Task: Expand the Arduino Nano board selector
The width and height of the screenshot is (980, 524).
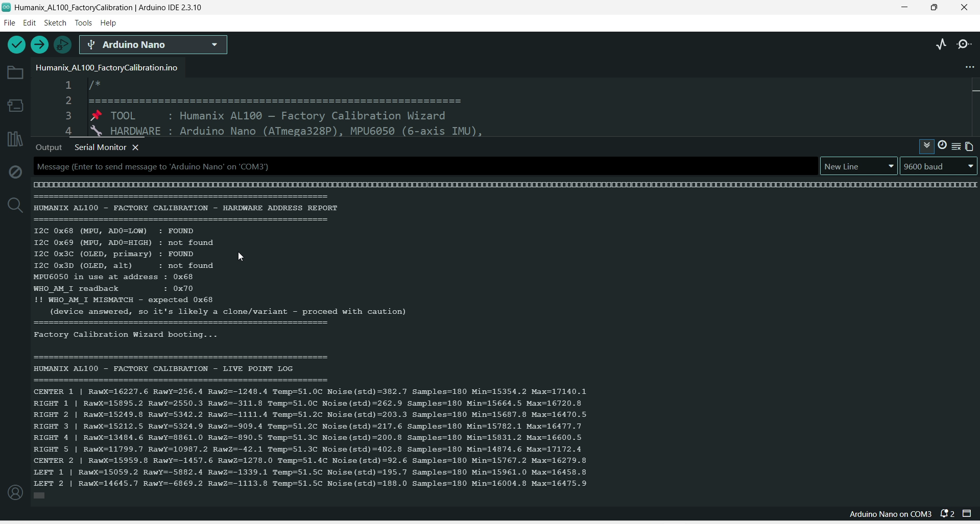Action: (x=153, y=45)
